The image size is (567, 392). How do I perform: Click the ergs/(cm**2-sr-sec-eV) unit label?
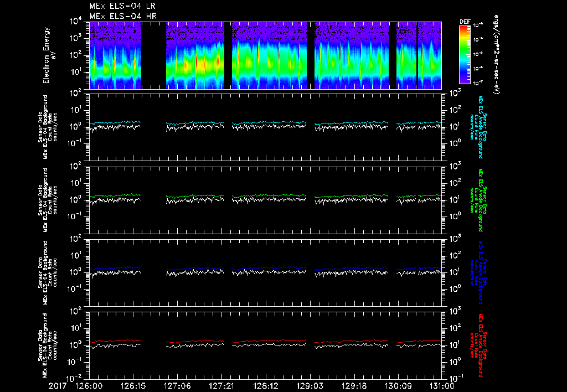(496, 54)
